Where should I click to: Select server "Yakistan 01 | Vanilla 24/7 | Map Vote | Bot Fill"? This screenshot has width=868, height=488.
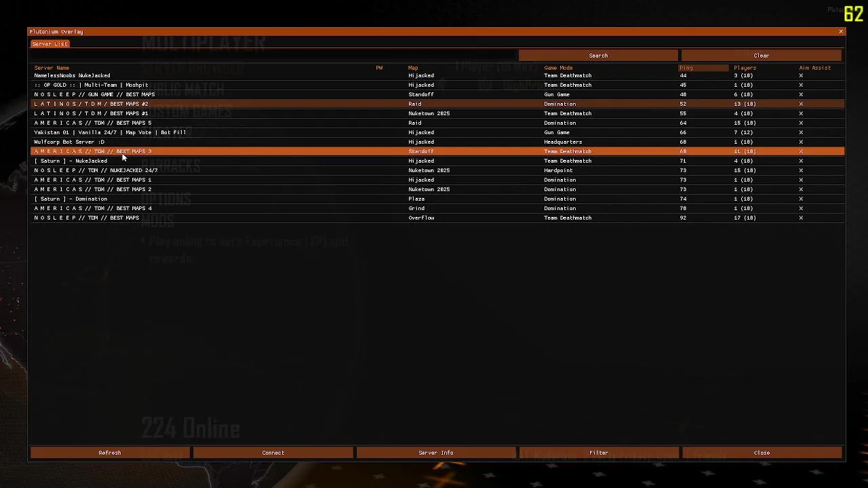[437, 132]
